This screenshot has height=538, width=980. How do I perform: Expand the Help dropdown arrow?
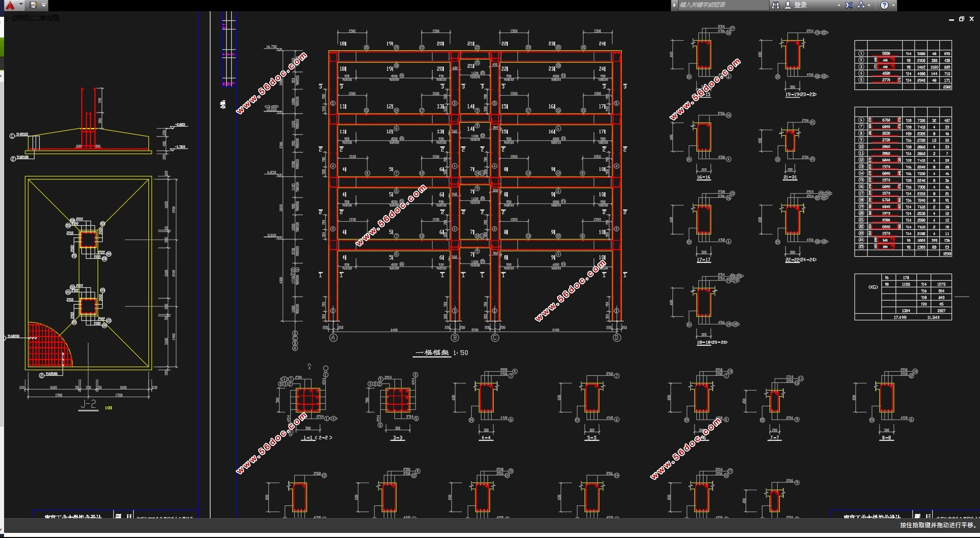[893, 5]
